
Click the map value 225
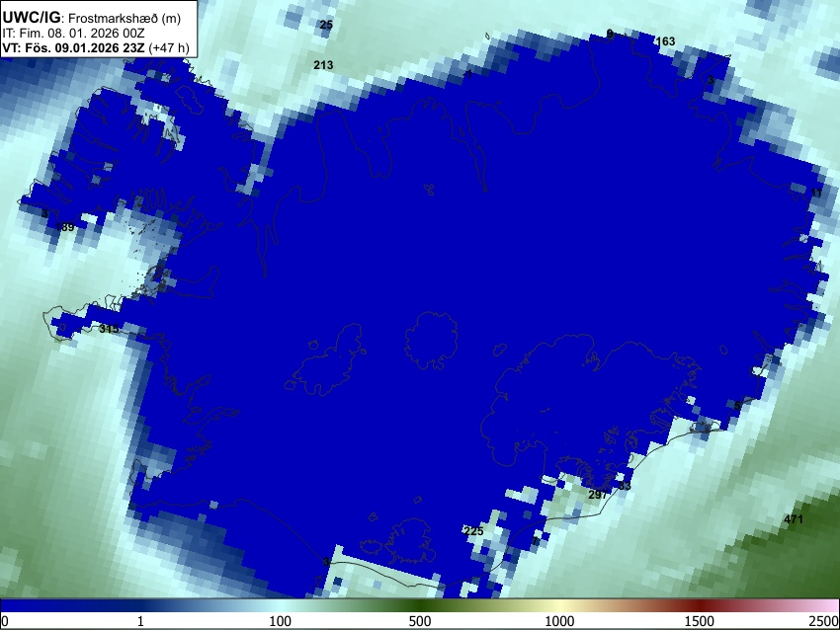(473, 531)
